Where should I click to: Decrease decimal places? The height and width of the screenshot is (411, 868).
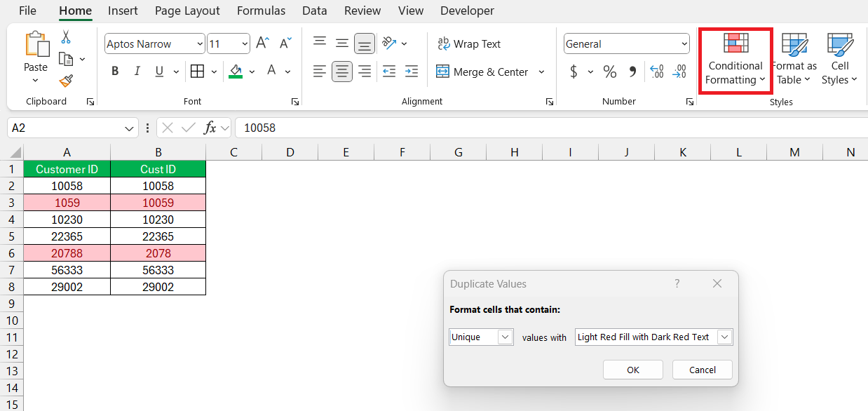679,72
